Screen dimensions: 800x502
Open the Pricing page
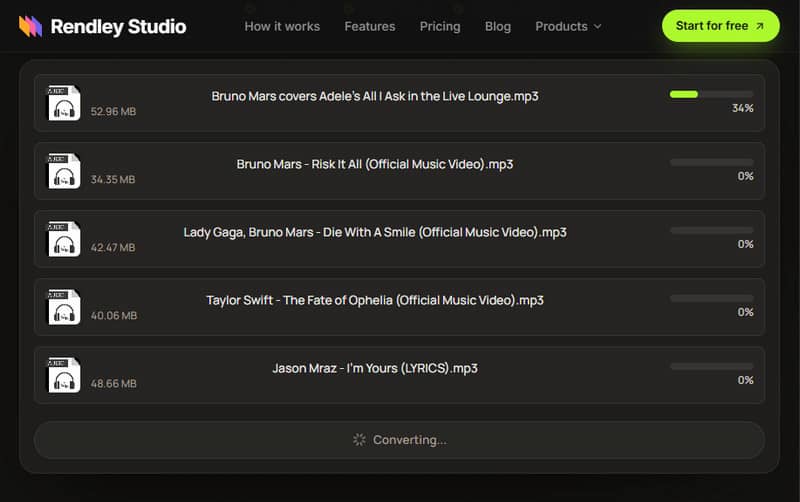[x=440, y=27]
